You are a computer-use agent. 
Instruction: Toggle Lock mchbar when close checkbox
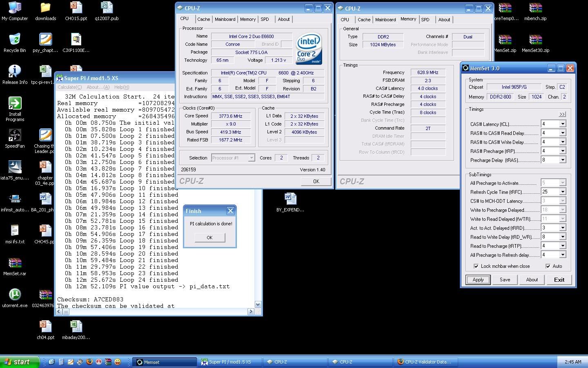point(476,266)
